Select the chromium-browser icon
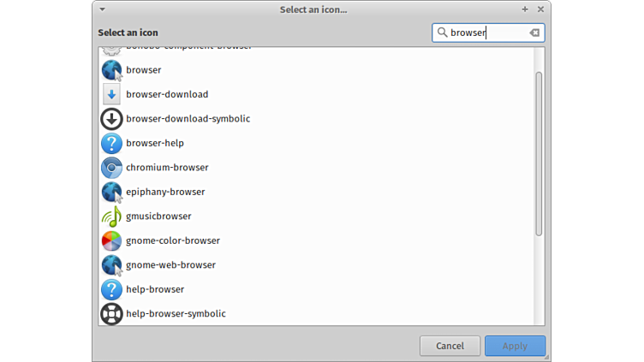This screenshot has width=644, height=362. pyautogui.click(x=111, y=168)
